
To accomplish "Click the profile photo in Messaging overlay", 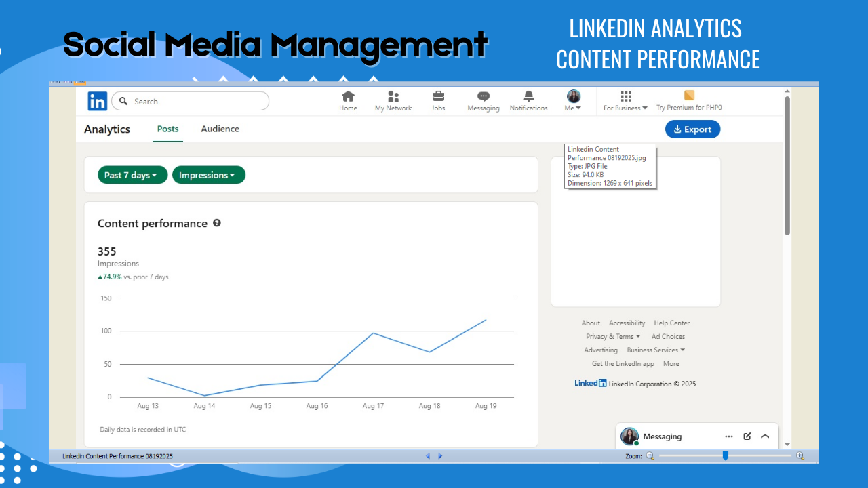I will pyautogui.click(x=630, y=436).
